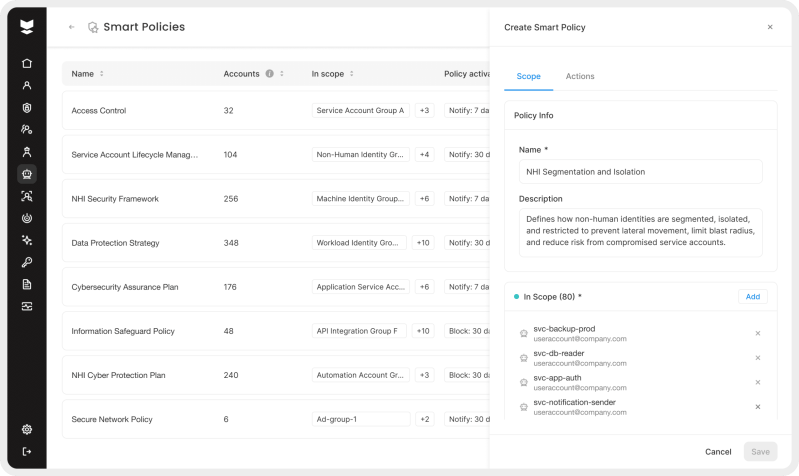Click the Workload Identity Gro... tag
Screen dimensions: 799x476
tap(359, 243)
